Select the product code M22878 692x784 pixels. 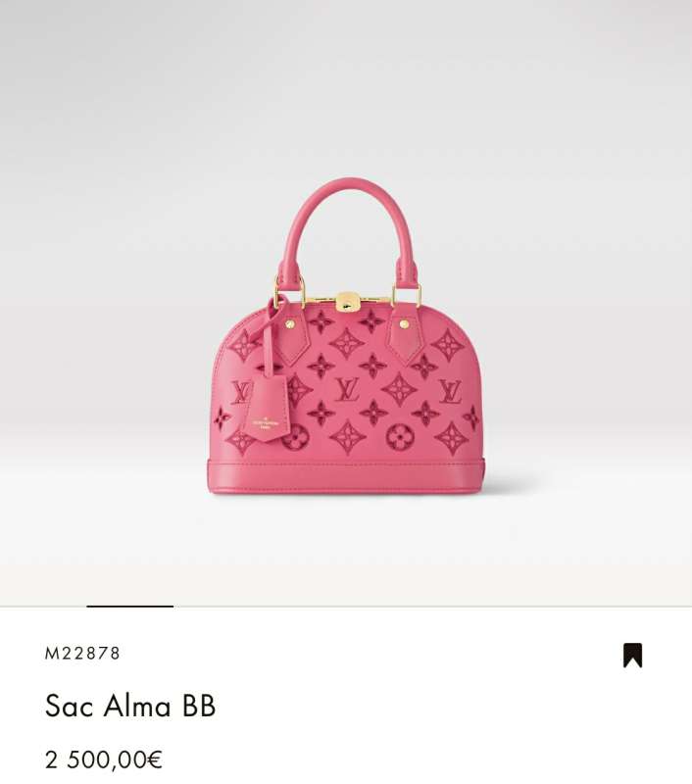pyautogui.click(x=82, y=654)
